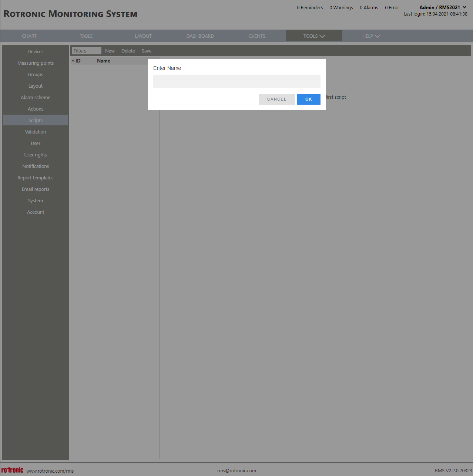Expand the TOOLS dropdown menu
Viewport: 473px width, 476px height.
point(314,36)
